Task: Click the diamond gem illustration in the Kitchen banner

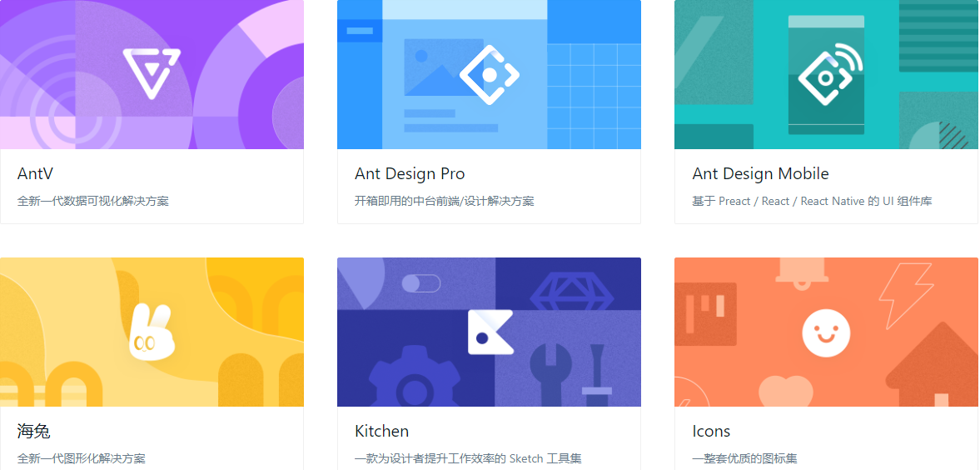Action: (x=570, y=290)
